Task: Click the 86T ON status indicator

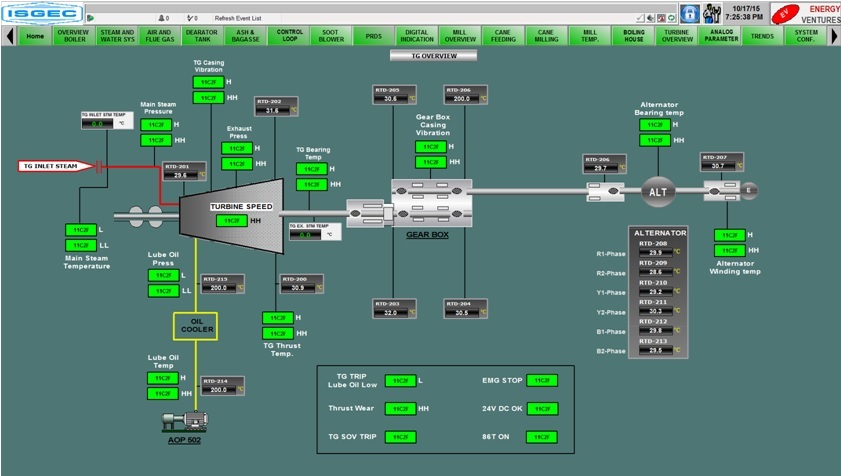Action: pyautogui.click(x=542, y=437)
